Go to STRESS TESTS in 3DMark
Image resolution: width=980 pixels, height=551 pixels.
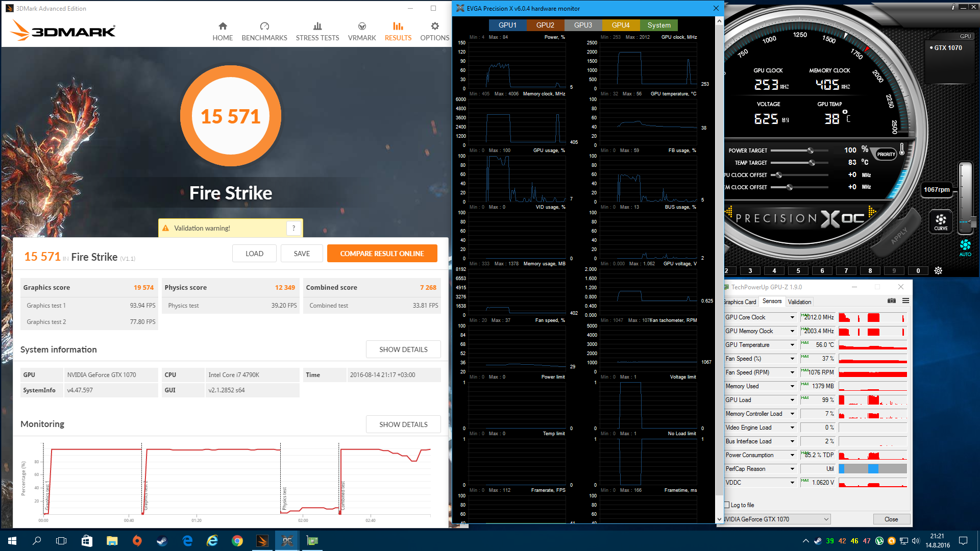[x=317, y=32]
